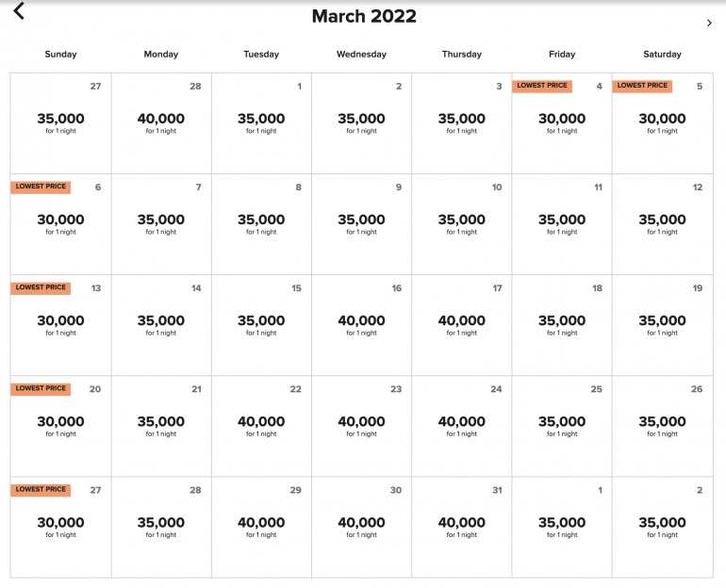This screenshot has height=588, width=726.
Task: Select March 1 for 35,000 points
Action: click(261, 122)
